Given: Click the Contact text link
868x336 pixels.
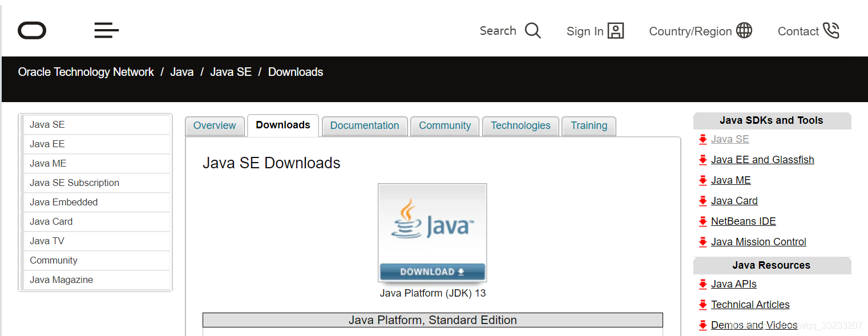Looking at the screenshot, I should pyautogui.click(x=798, y=31).
